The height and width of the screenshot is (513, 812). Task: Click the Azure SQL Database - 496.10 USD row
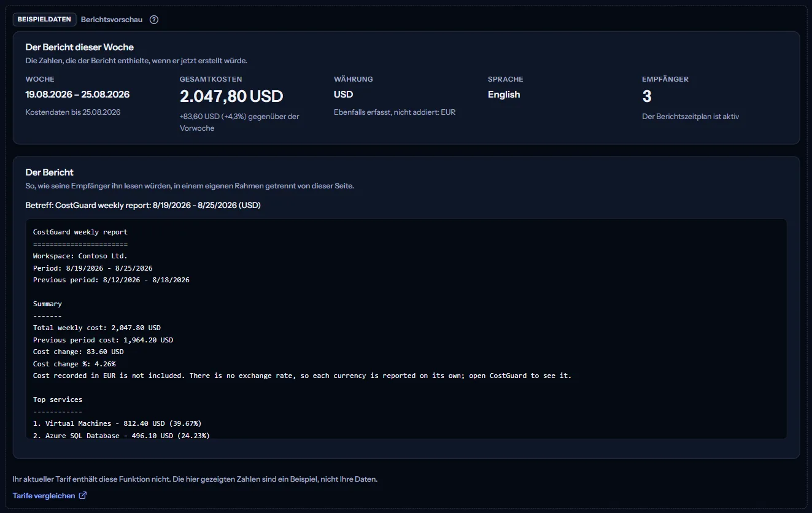122,435
